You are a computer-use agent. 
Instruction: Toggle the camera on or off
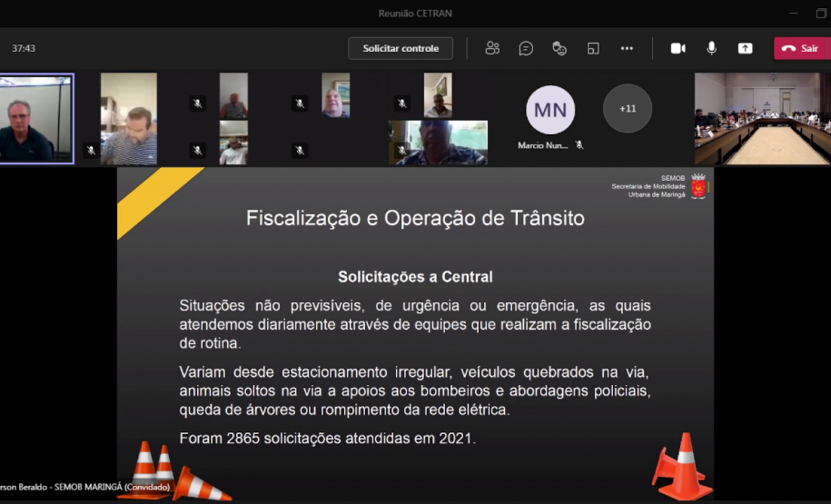678,48
